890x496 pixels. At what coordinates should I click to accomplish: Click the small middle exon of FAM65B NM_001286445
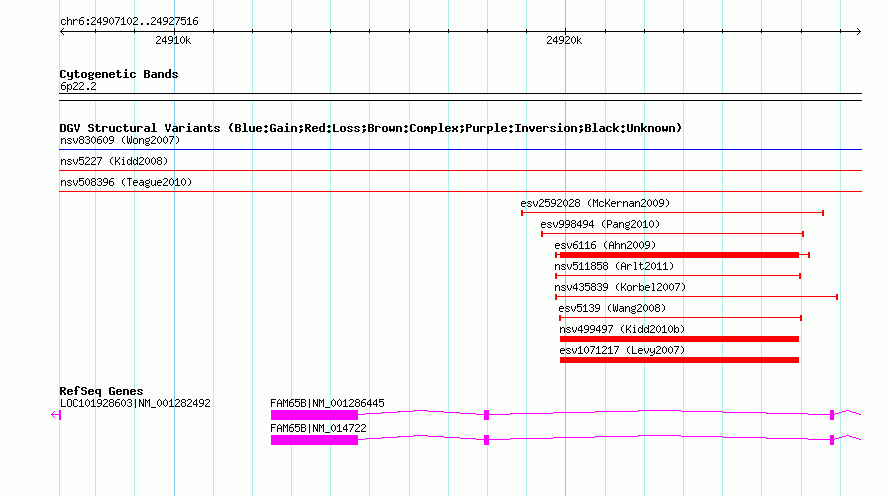[486, 415]
